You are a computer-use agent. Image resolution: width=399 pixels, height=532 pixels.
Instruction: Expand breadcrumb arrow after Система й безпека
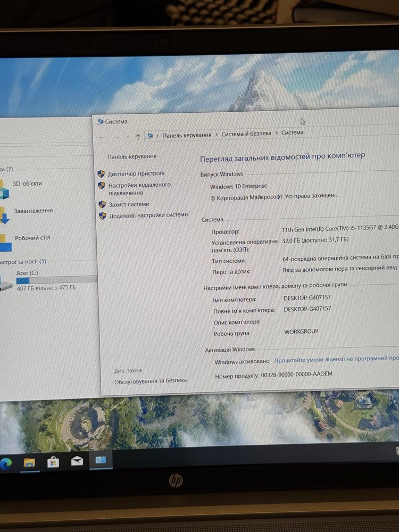277,133
